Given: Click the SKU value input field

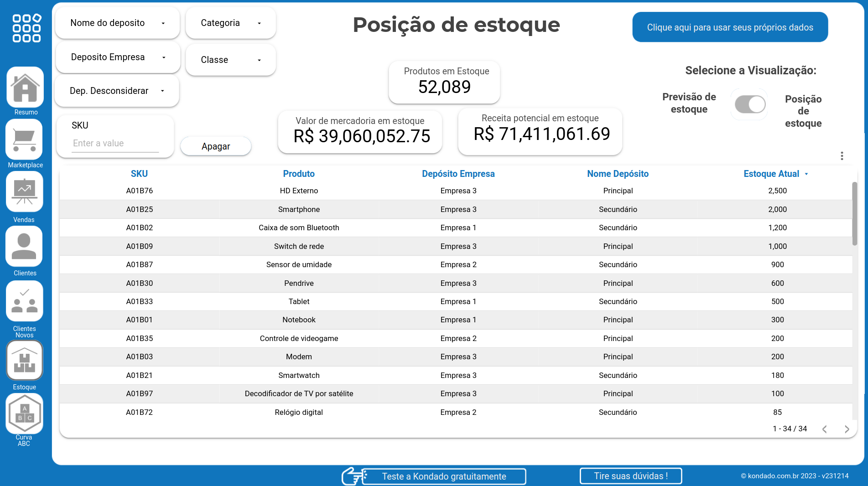Looking at the screenshot, I should click(114, 143).
